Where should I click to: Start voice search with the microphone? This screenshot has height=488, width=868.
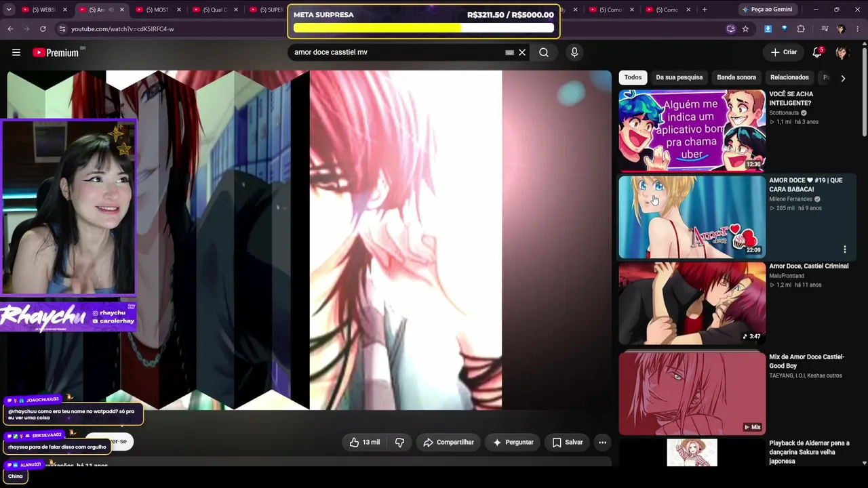coord(574,52)
